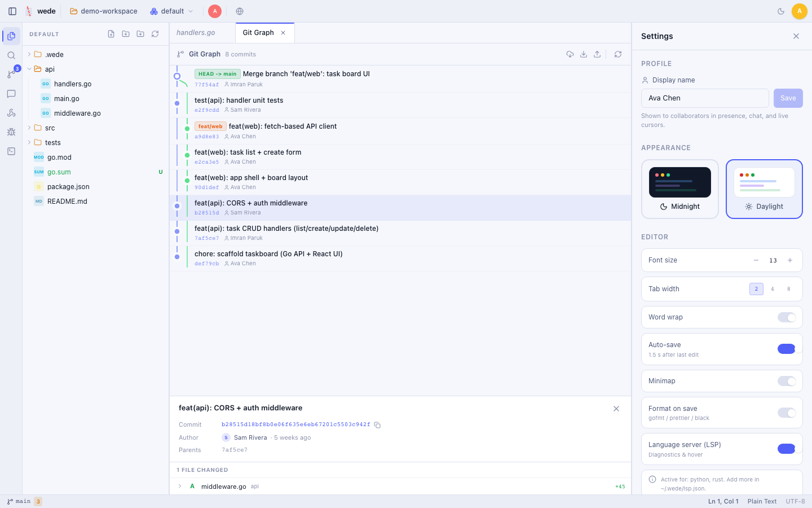Click the new file icon in explorer
Screen dimensions: 812x508
[x=111, y=34]
